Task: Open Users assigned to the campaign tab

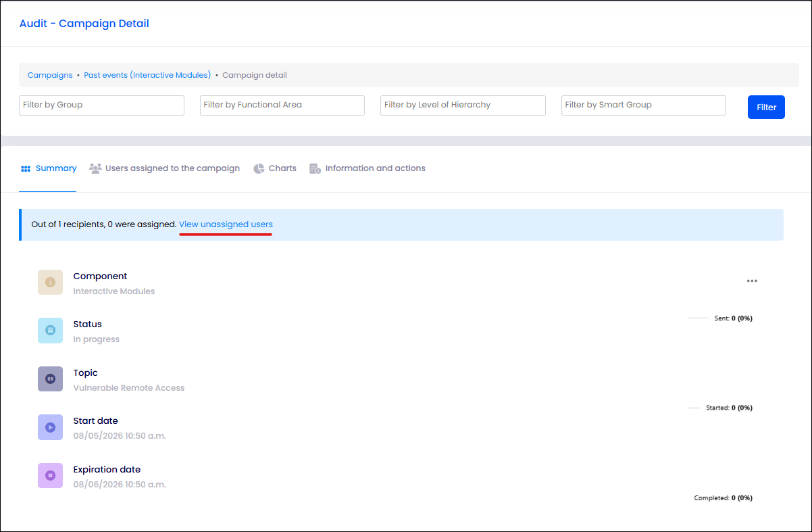Action: 165,168
